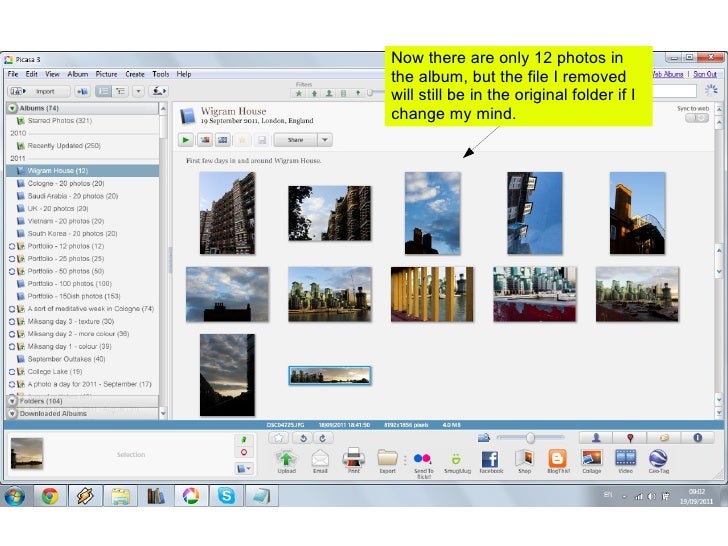Viewport: 728px width, 546px height.
Task: Open the Help menu
Action: (184, 74)
